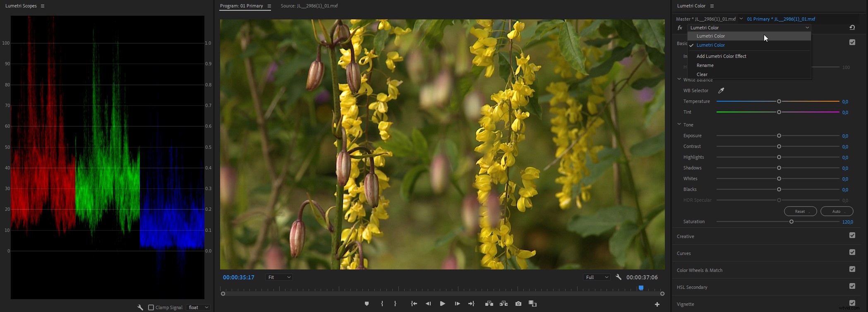Collapse the Tone section
This screenshot has width=868, height=312.
coord(679,124)
